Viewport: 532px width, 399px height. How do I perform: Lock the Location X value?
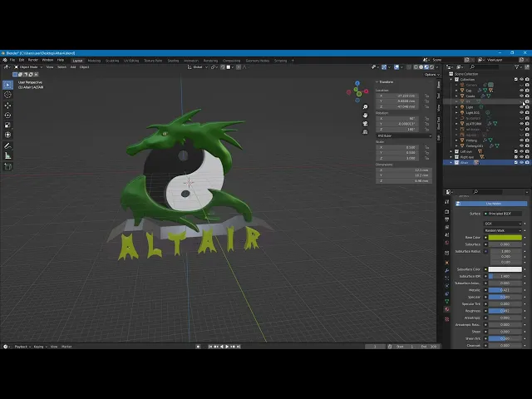[x=426, y=96]
